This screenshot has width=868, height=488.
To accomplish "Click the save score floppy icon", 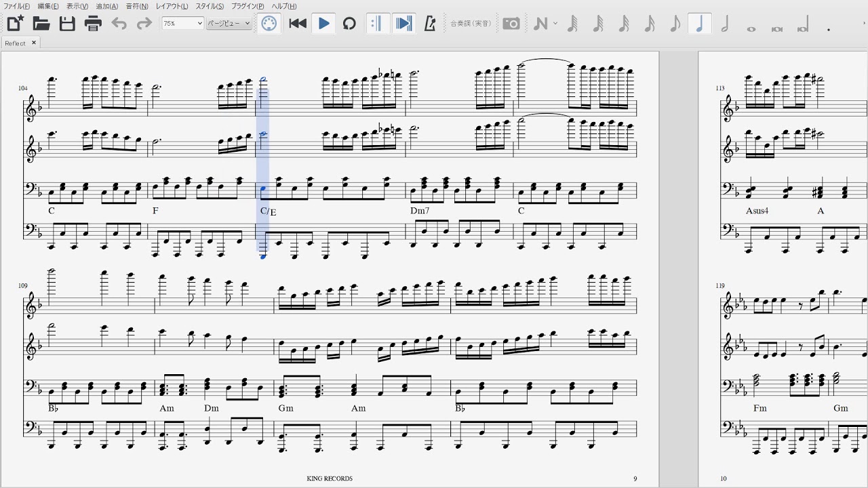I will [x=67, y=24].
